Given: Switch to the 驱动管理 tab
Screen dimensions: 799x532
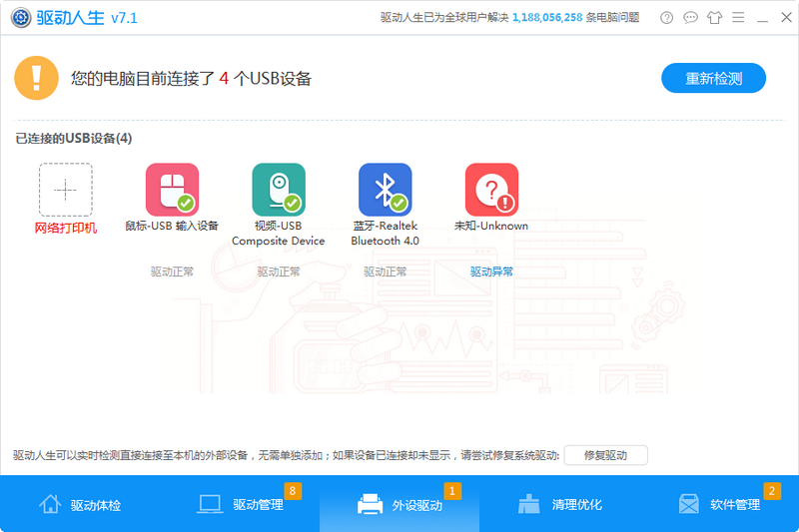Looking at the screenshot, I should pyautogui.click(x=240, y=504).
